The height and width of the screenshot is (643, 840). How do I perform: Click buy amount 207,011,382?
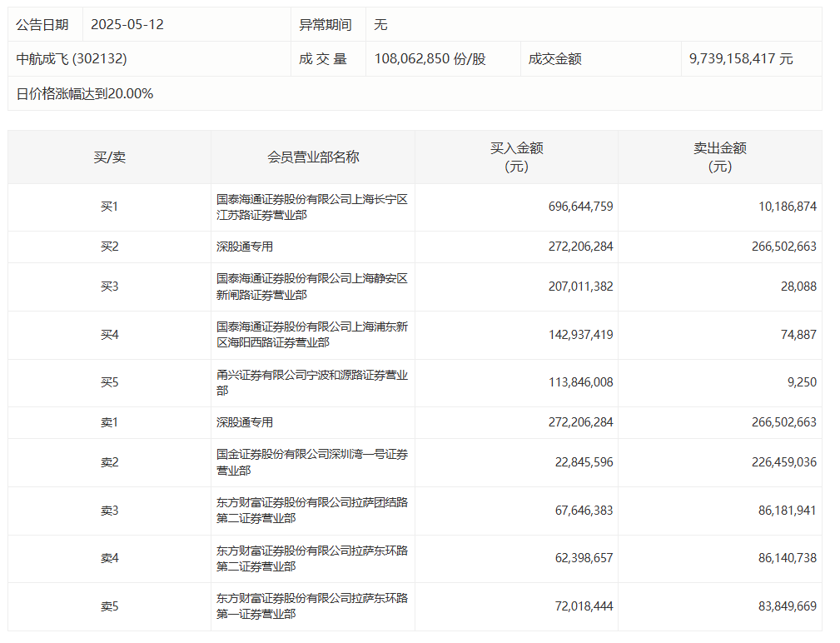click(x=580, y=287)
